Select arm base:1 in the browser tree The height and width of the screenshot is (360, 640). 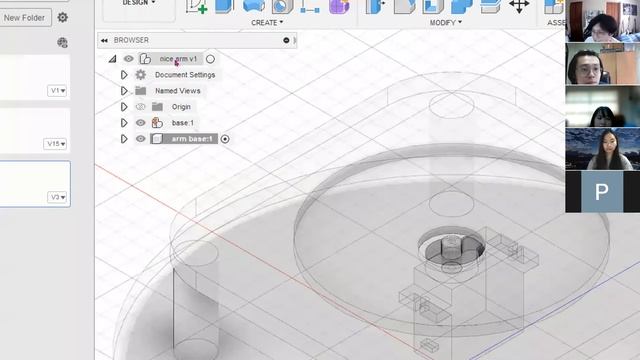point(192,139)
